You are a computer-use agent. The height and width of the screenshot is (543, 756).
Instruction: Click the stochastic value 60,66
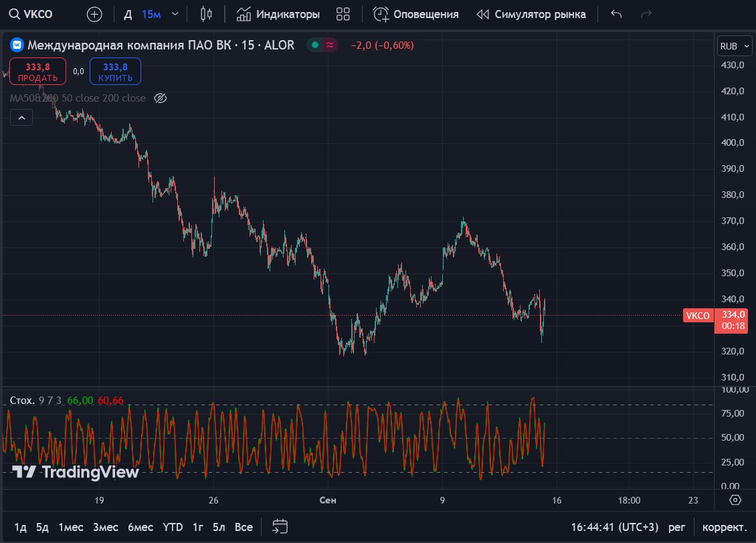coord(110,401)
